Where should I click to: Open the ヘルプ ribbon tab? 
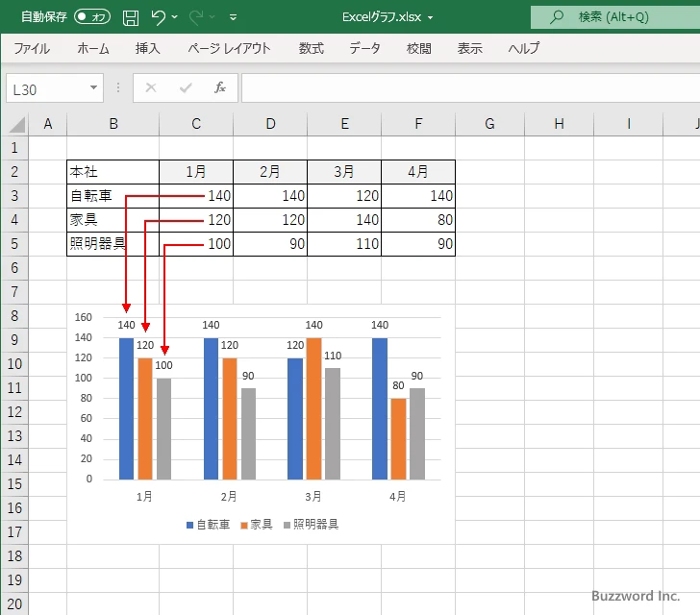[x=524, y=48]
